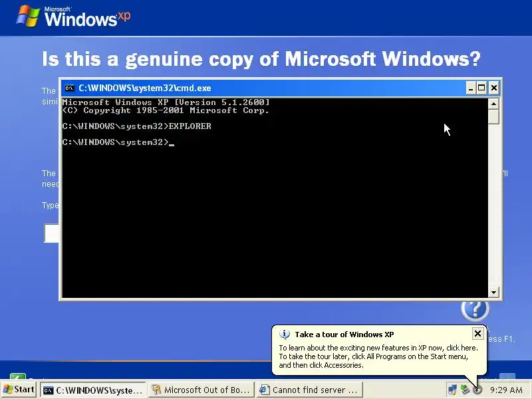Switch to Cannot find server taskbar button
Screen dimensions: 532x399
click(309, 390)
